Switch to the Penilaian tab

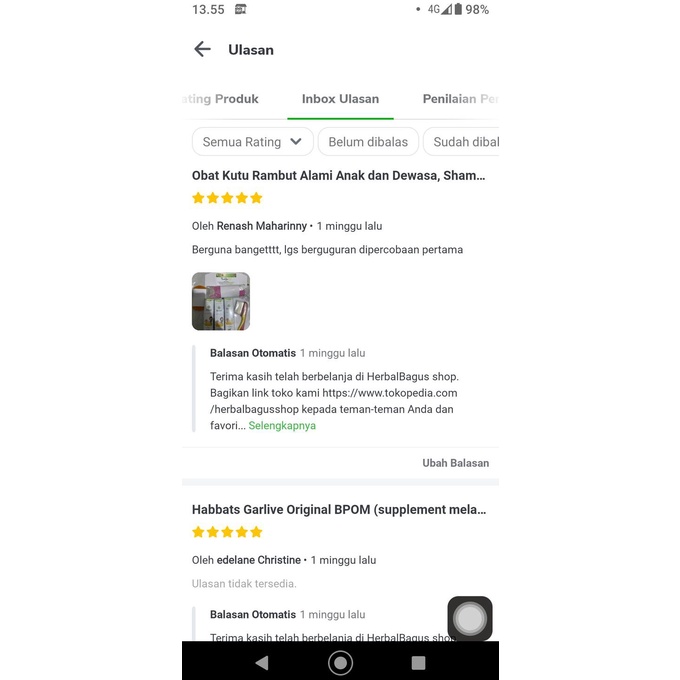[461, 99]
